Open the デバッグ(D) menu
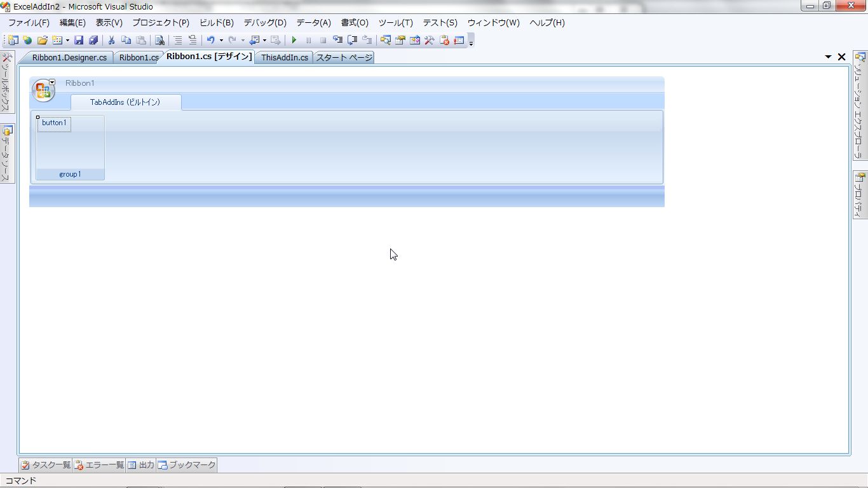 [x=265, y=23]
